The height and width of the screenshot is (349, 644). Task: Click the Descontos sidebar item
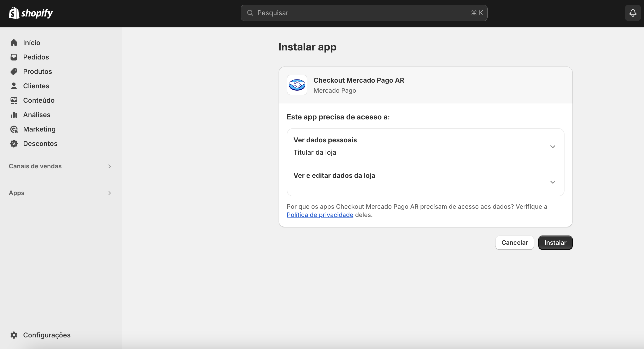(40, 144)
